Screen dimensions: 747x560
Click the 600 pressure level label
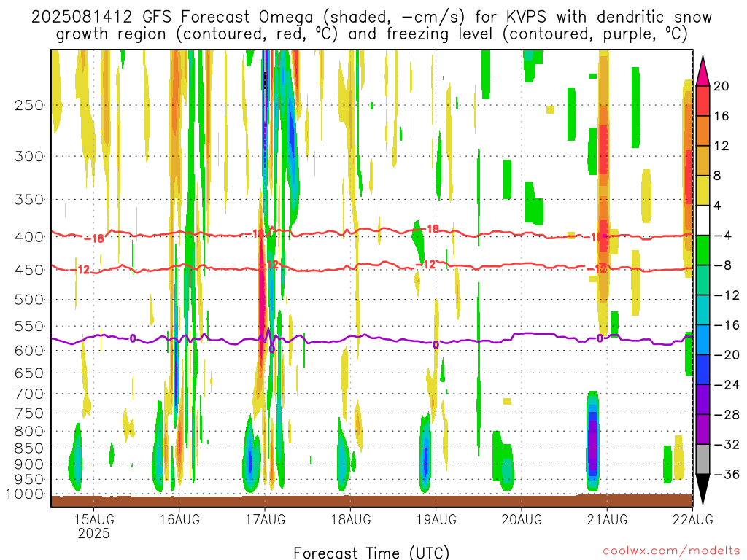29,351
